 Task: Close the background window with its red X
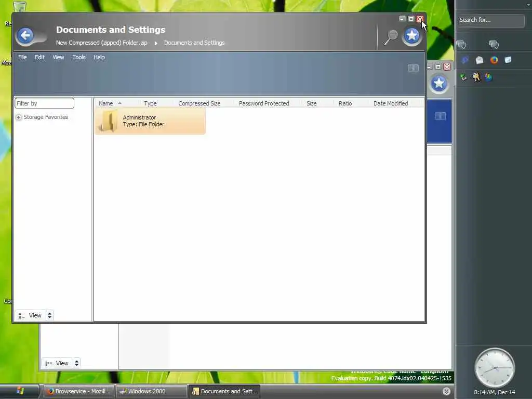(x=447, y=66)
